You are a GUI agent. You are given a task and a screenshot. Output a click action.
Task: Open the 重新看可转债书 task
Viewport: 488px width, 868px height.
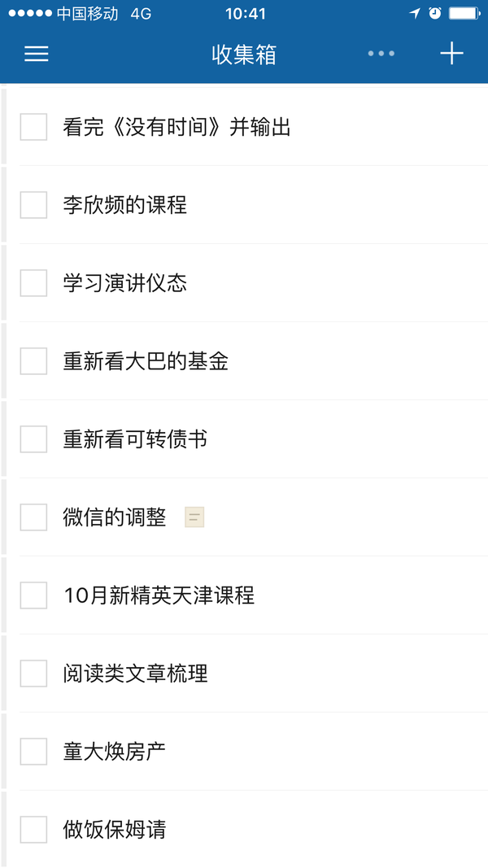[244, 439]
